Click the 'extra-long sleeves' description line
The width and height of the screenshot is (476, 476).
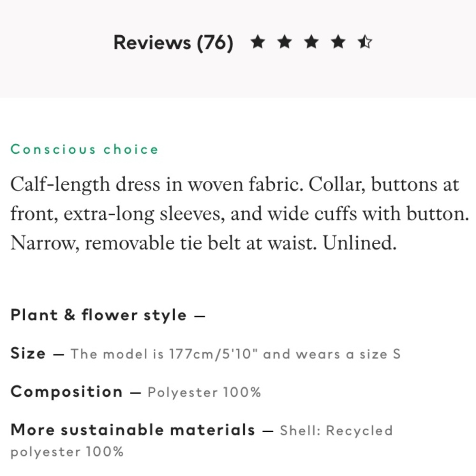[240, 214]
